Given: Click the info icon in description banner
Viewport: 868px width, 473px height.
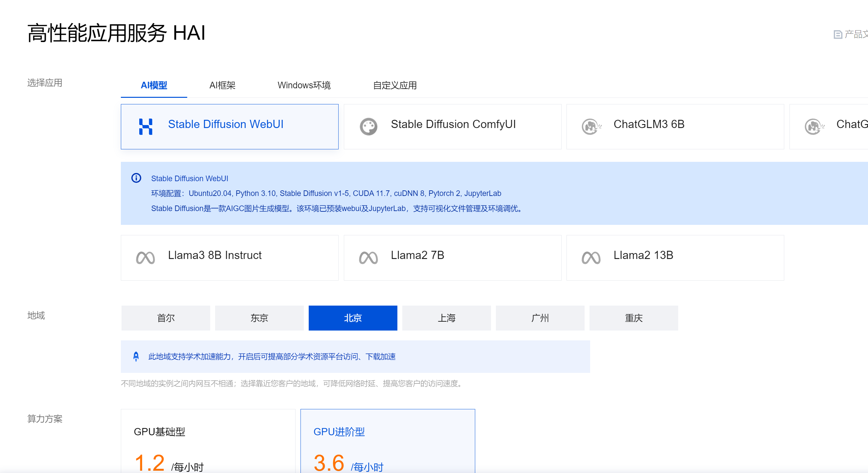Looking at the screenshot, I should [136, 178].
